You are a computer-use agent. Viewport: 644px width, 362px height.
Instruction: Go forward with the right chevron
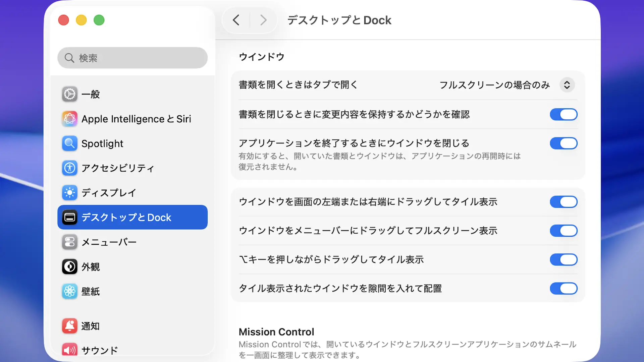point(263,20)
